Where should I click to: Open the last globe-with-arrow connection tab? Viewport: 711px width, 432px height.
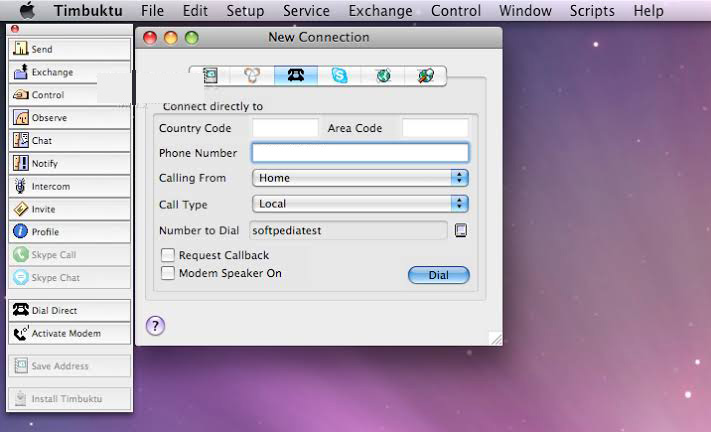pyautogui.click(x=425, y=75)
